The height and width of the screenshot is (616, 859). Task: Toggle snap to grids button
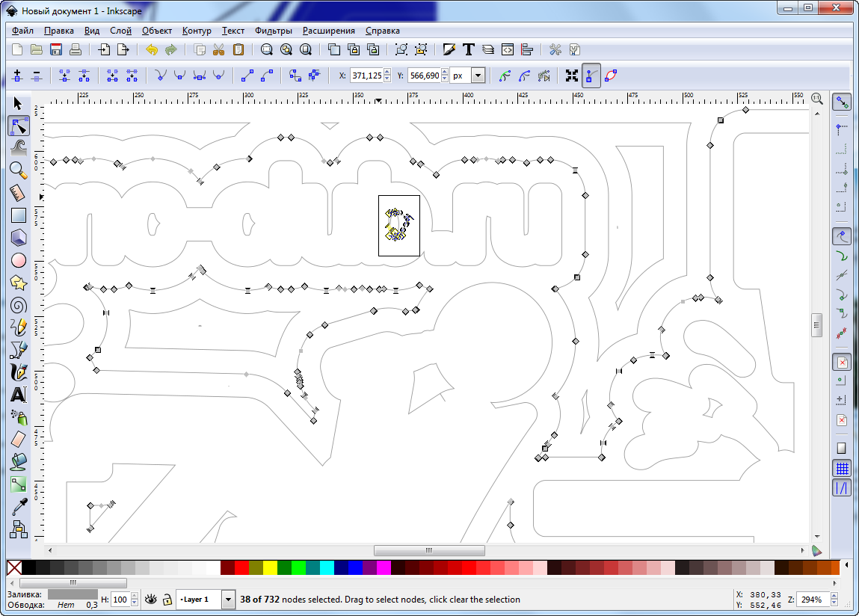[842, 469]
